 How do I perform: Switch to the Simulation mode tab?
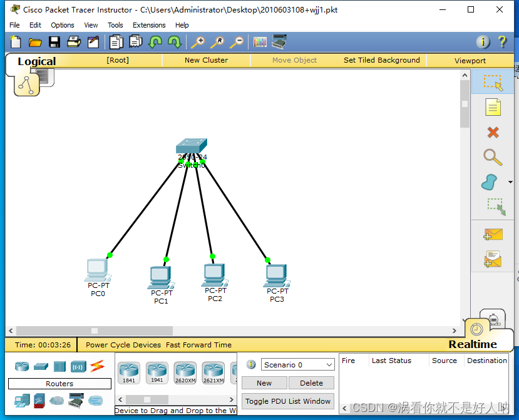coord(493,319)
